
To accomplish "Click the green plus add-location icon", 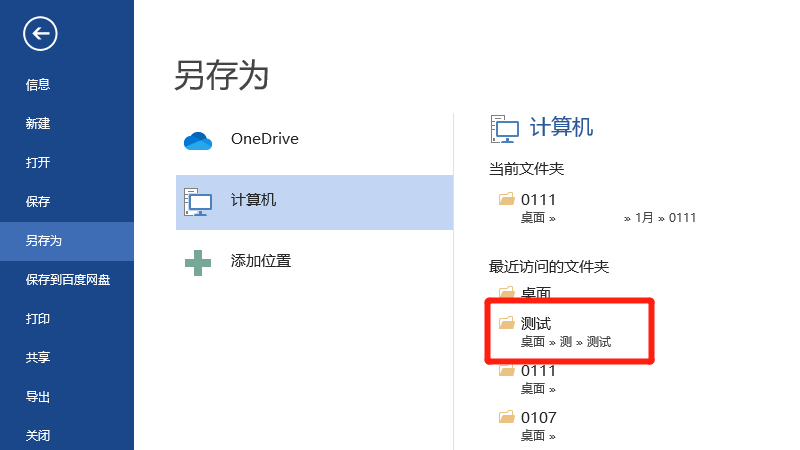I will click(x=198, y=262).
